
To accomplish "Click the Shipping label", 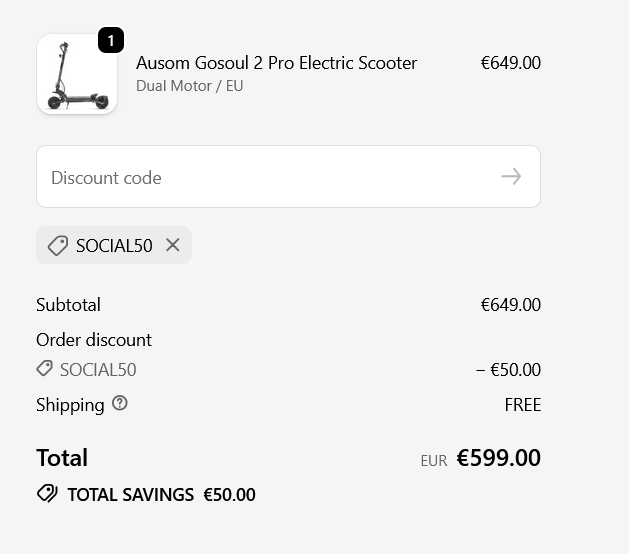I will [70, 405].
